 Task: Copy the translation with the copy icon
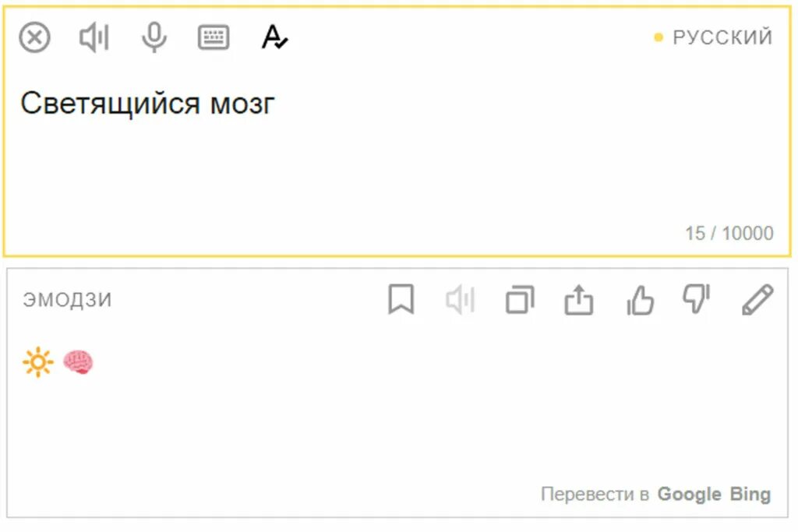[520, 300]
